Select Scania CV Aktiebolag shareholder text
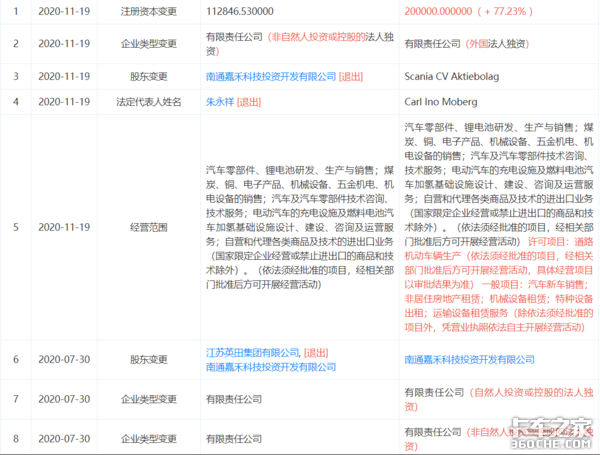Screen dimensions: 600x455 [452, 77]
